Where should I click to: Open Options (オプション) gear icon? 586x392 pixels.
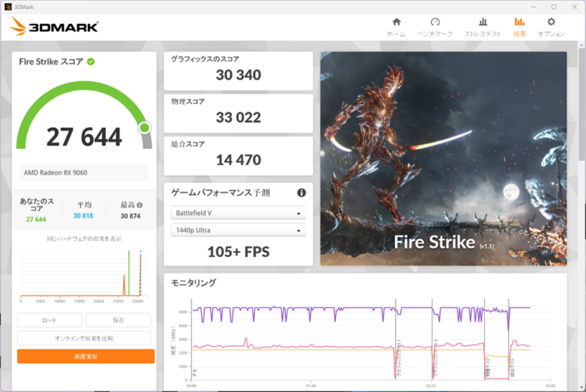tap(551, 23)
